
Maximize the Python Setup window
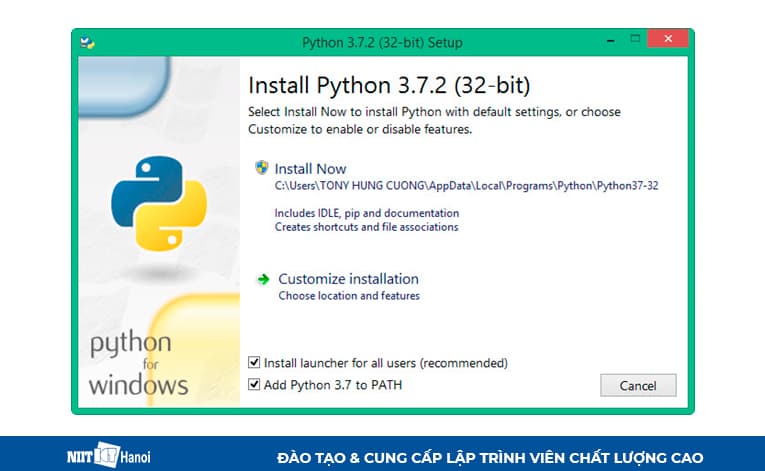(635, 39)
